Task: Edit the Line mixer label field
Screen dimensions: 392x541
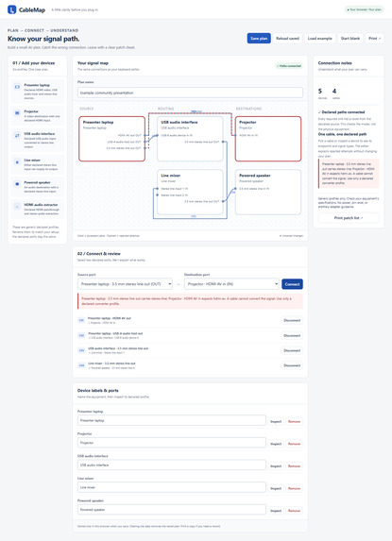Action: 172,487
